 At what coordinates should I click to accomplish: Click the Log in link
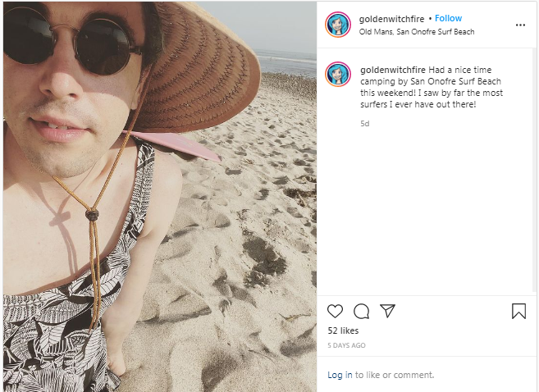point(340,375)
